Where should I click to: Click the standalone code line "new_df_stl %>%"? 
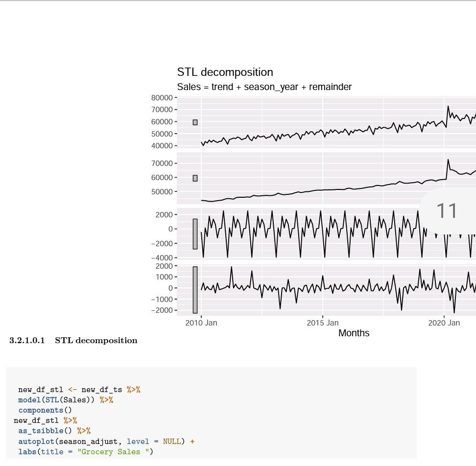[45, 420]
